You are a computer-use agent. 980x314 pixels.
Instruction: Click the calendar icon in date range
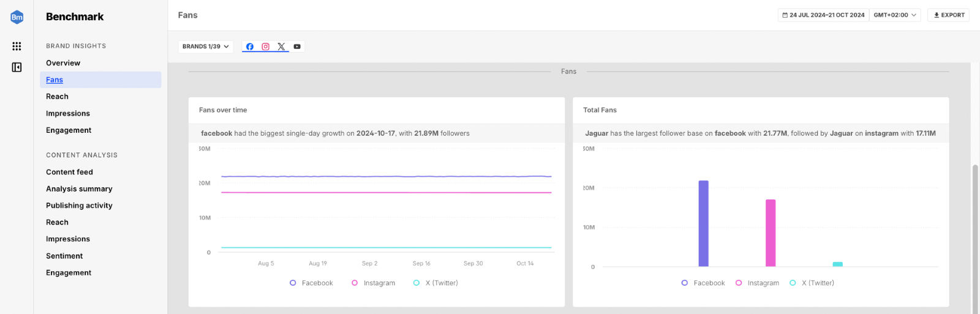coord(785,15)
